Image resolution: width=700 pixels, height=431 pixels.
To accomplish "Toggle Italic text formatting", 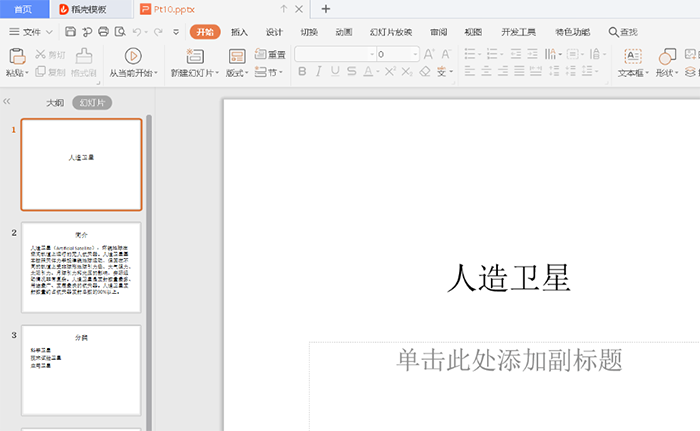I will [x=319, y=72].
